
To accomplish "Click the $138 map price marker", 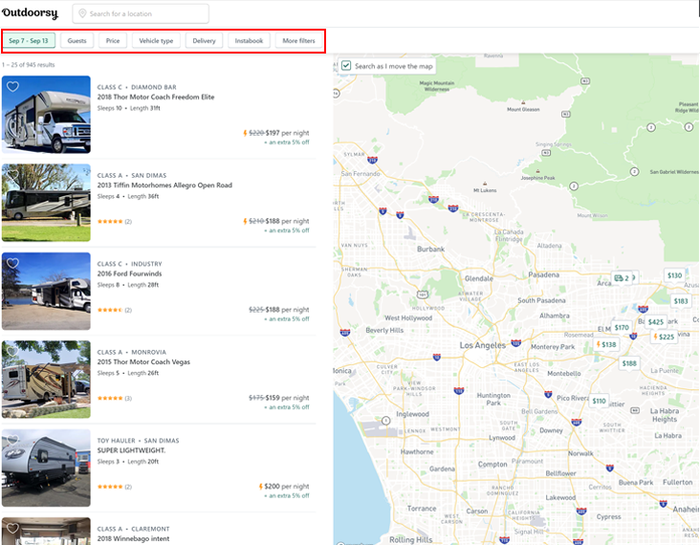I will pos(606,345).
